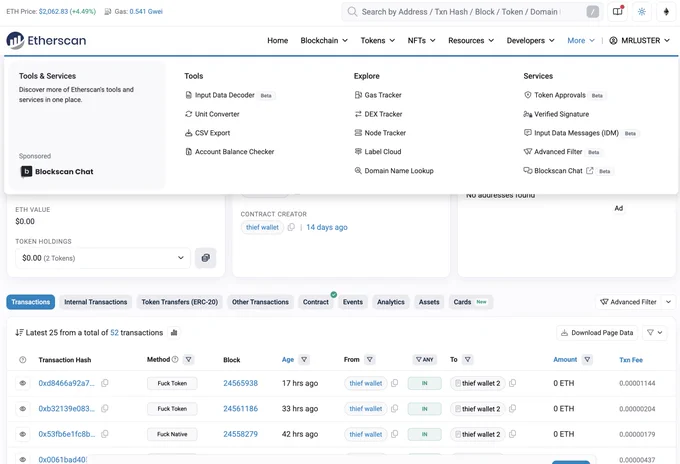The image size is (680, 464).
Task: Open transaction statistics chart icon
Action: pos(174,333)
